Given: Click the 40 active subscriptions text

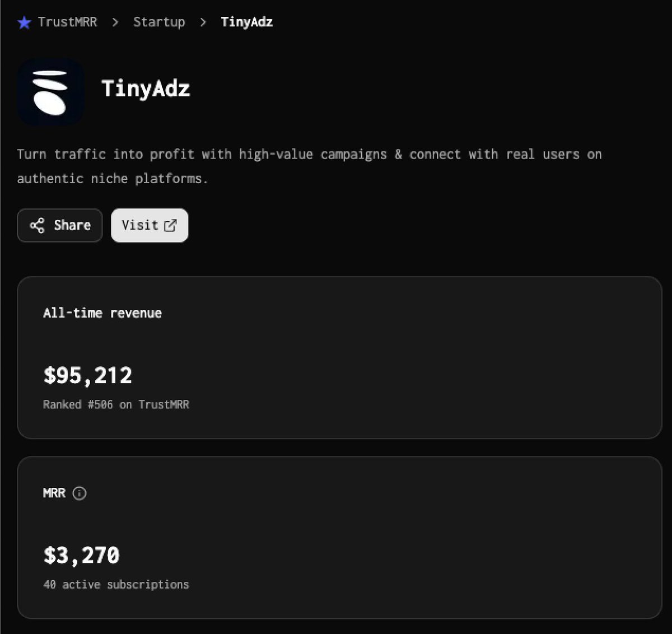Looking at the screenshot, I should [x=116, y=584].
